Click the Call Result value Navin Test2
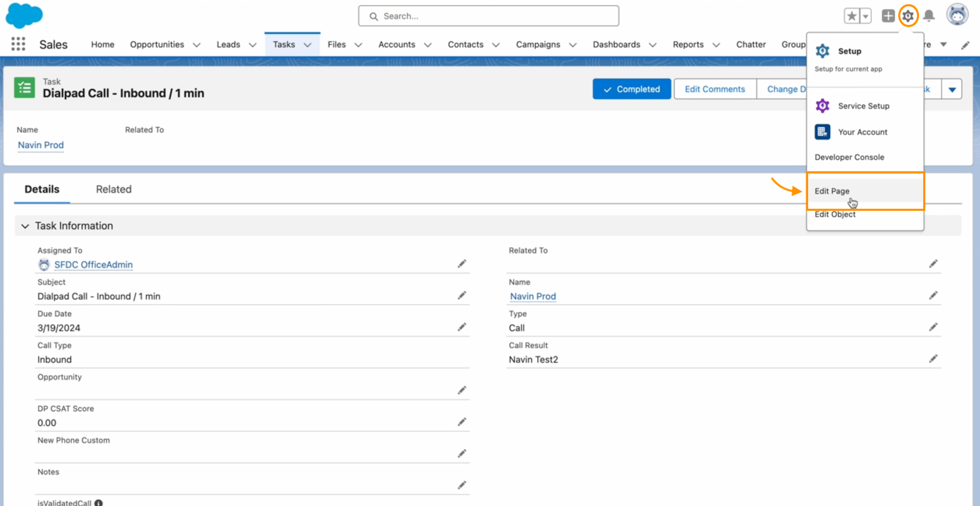The height and width of the screenshot is (506, 980). (x=533, y=360)
